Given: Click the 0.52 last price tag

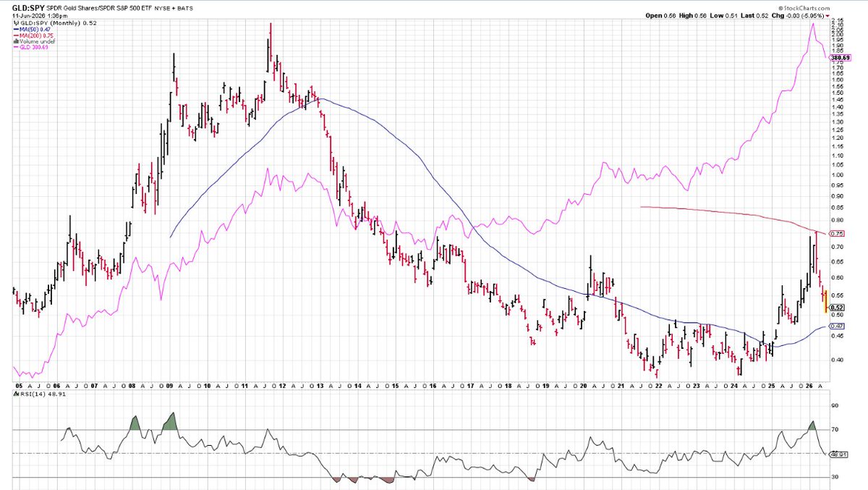Looking at the screenshot, I should 838,307.
